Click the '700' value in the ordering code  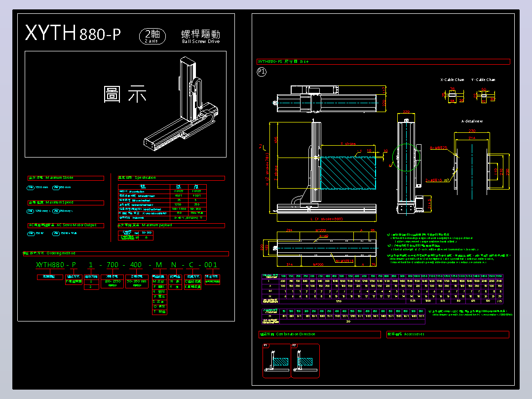click(x=113, y=265)
